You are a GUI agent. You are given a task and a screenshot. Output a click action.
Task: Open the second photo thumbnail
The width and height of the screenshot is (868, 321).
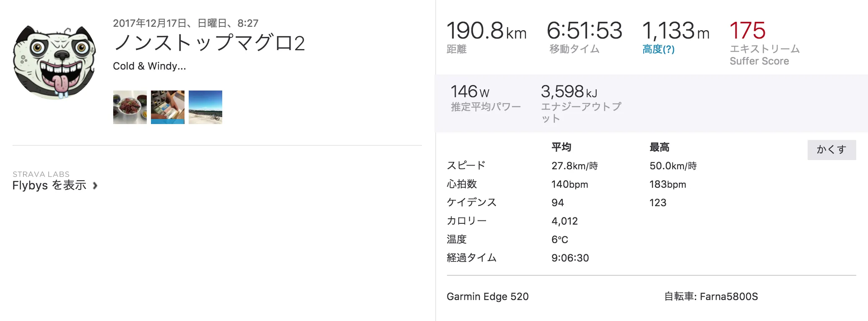click(x=167, y=107)
